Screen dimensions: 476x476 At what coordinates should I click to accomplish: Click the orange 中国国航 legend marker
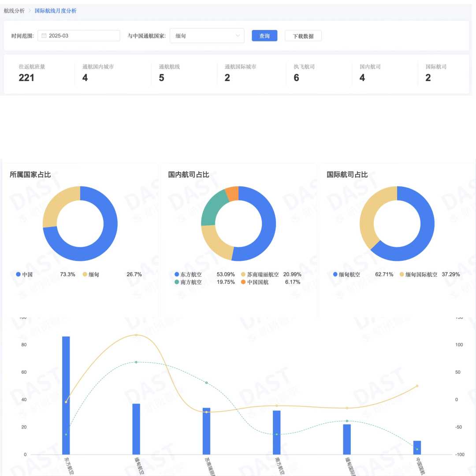pyautogui.click(x=243, y=282)
